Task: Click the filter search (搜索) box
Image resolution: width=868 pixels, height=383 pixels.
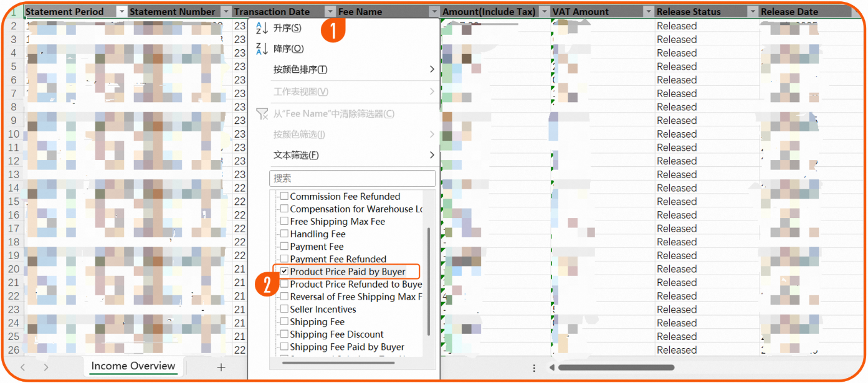Action: pos(352,178)
